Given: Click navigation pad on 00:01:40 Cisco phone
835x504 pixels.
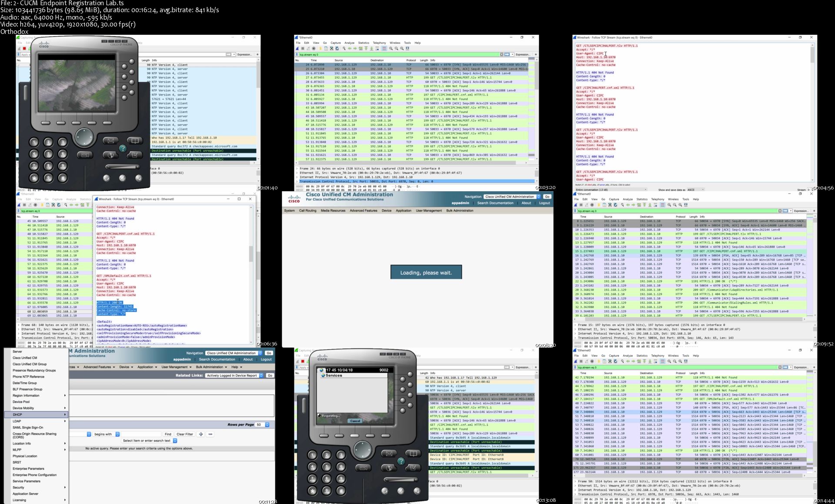Looking at the screenshot, I should [x=83, y=137].
